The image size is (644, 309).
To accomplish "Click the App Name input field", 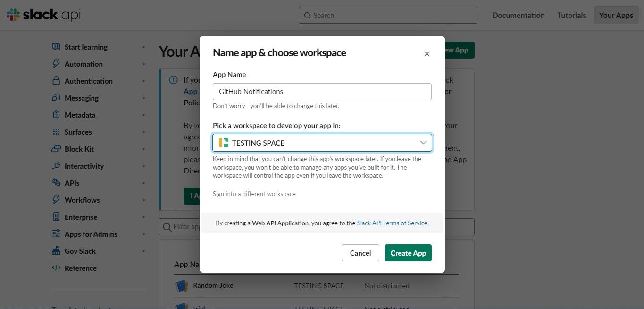I will coord(322,91).
